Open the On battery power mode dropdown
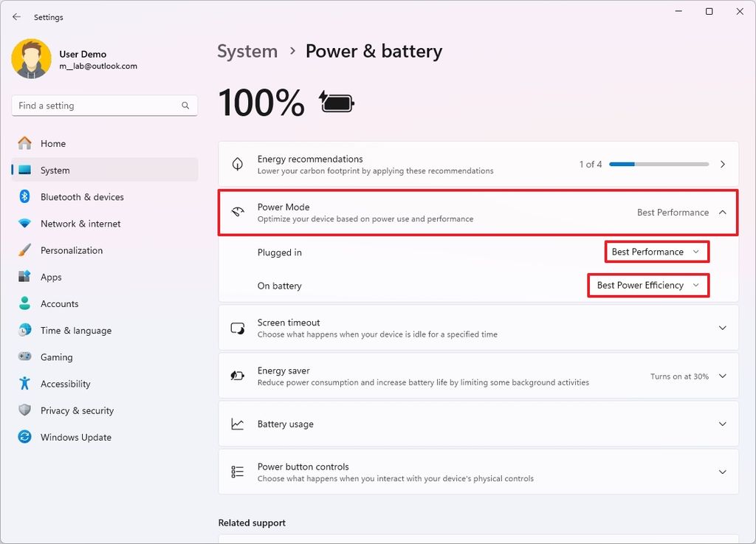Image resolution: width=756 pixels, height=544 pixels. point(647,286)
